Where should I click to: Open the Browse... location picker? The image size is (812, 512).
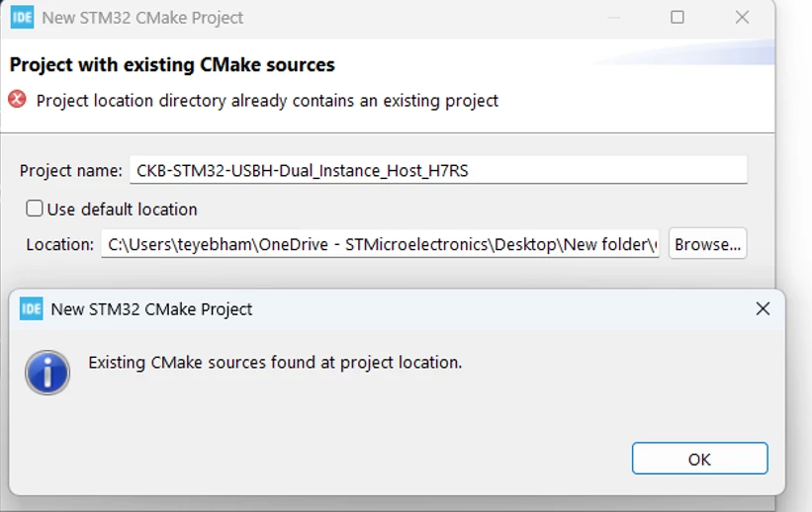click(x=707, y=244)
